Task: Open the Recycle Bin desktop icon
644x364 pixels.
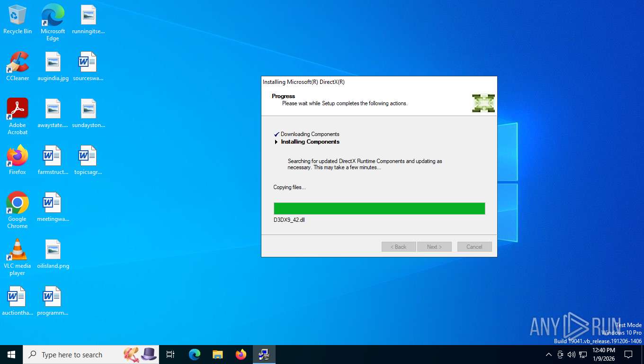Action: pyautogui.click(x=18, y=19)
